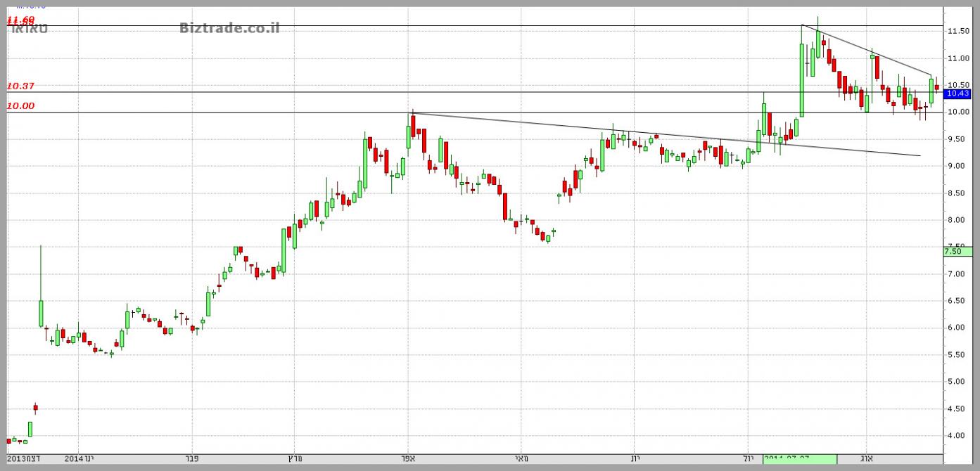Select the 2014 ינו time axis label
The width and height of the screenshot is (980, 471).
78,458
